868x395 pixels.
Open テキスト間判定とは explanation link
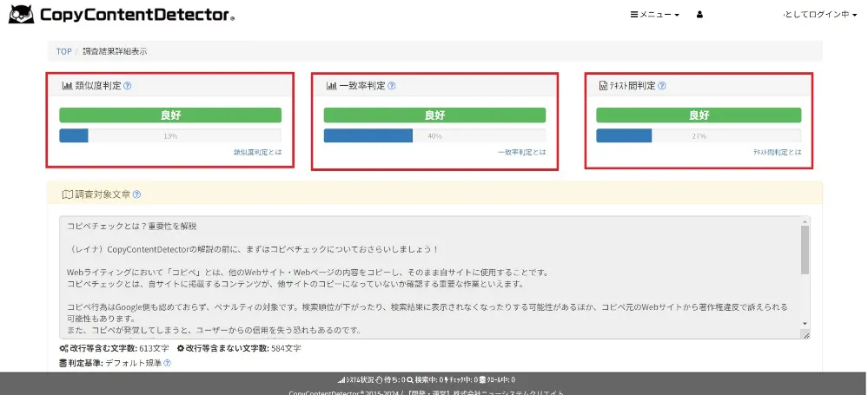(778, 152)
